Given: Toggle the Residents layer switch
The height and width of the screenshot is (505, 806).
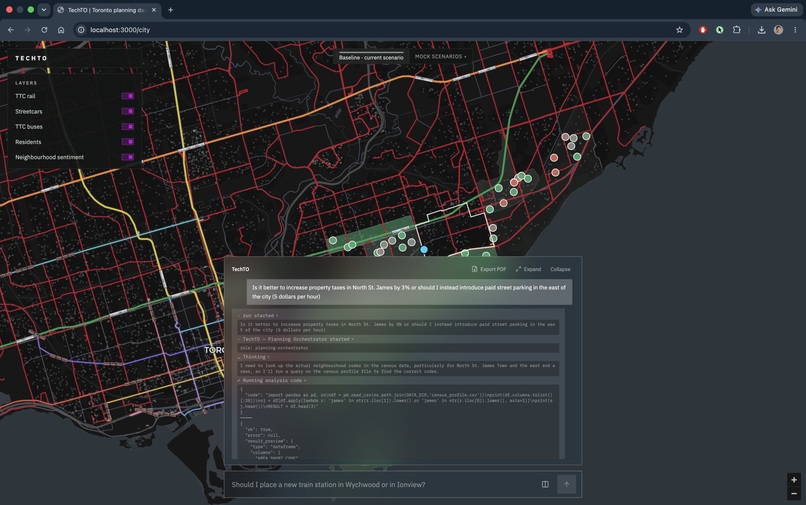Looking at the screenshot, I should click(127, 142).
